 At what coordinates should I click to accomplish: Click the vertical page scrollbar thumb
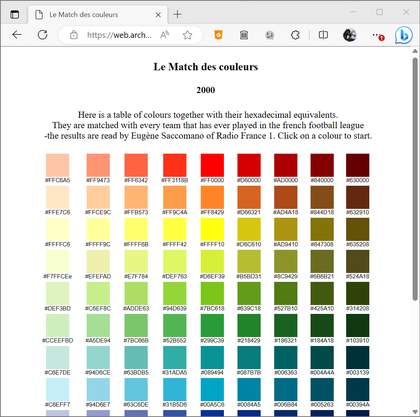tap(415, 179)
